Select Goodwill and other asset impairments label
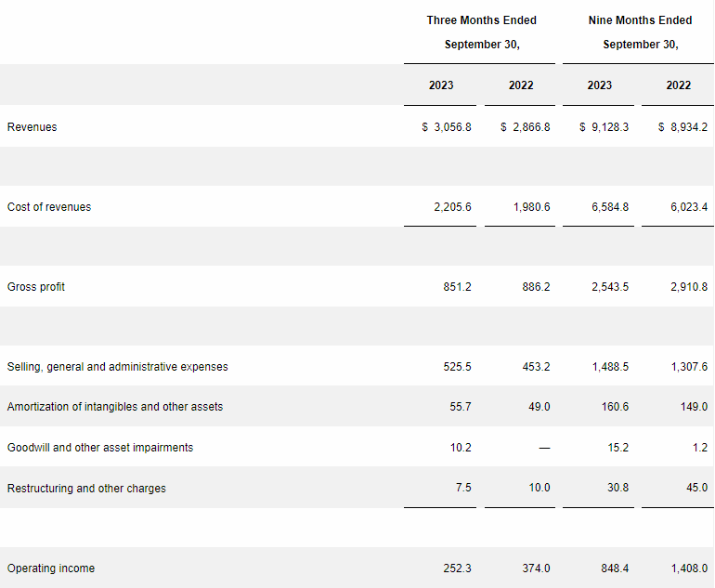The image size is (715, 588). point(100,448)
